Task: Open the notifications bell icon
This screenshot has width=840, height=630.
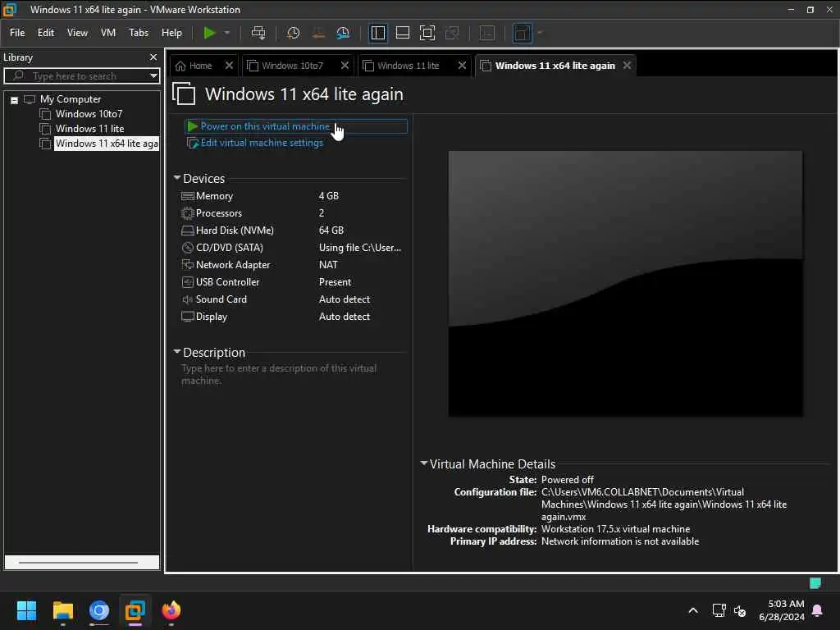Action: click(818, 610)
